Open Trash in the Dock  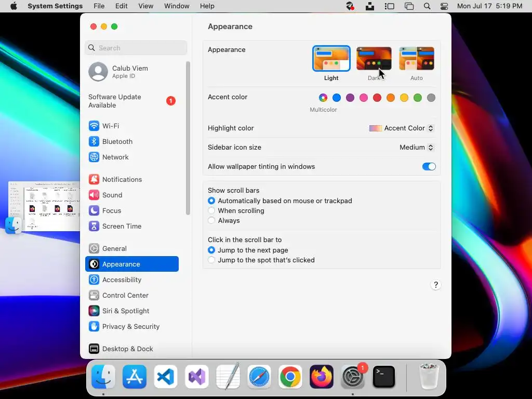[429, 376]
